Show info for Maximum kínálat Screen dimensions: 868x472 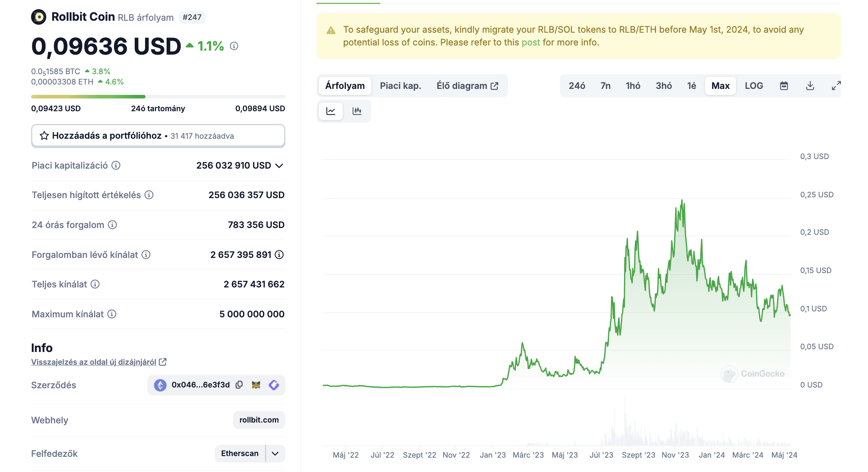pyautogui.click(x=112, y=314)
